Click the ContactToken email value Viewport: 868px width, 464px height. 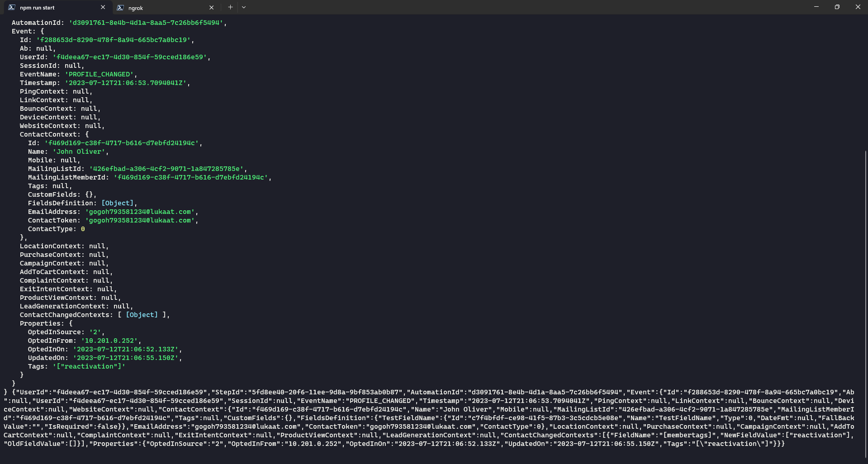click(x=140, y=220)
